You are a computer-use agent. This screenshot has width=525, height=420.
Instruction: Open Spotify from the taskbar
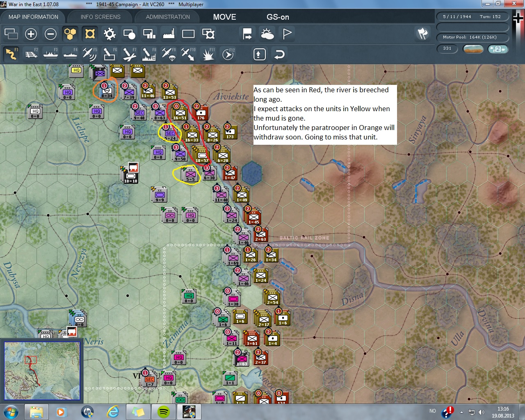pyautogui.click(x=164, y=412)
